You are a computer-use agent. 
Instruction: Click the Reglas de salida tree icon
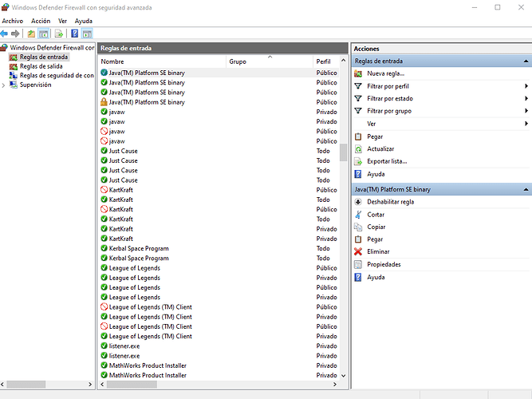coord(14,66)
